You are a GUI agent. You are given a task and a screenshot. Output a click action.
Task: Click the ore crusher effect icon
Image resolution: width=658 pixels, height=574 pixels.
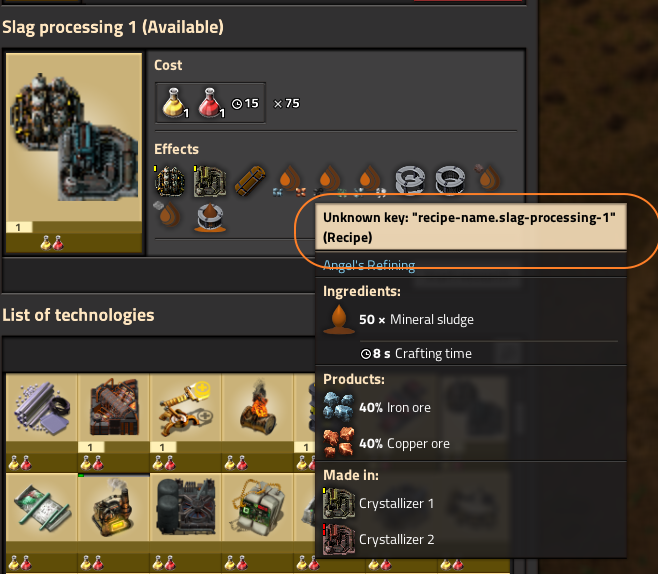coord(170,181)
